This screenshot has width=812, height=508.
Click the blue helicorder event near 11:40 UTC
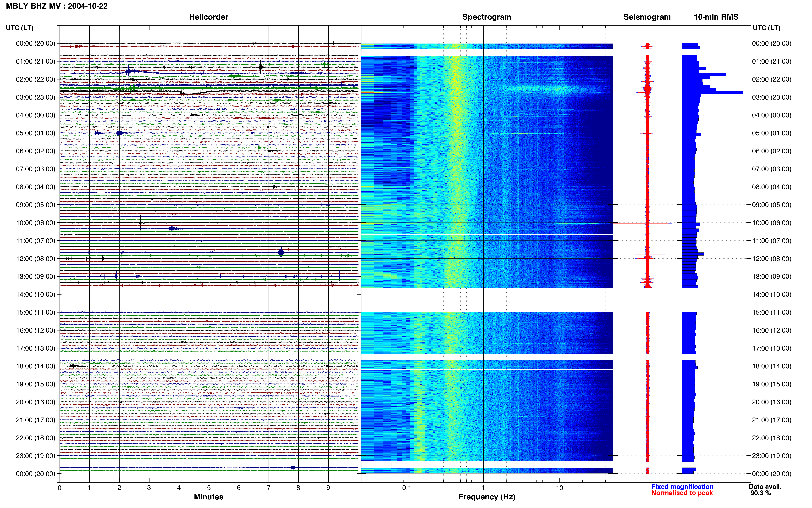coord(281,252)
